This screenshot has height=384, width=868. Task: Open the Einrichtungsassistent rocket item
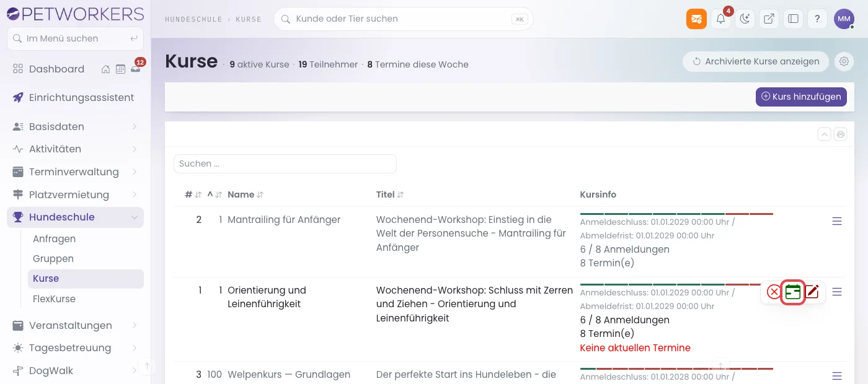point(75,97)
